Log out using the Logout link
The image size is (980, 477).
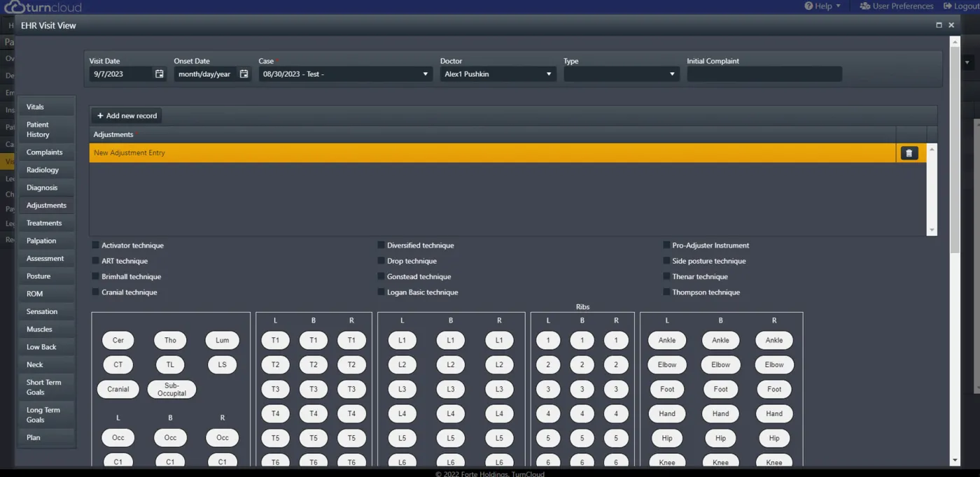coord(960,6)
